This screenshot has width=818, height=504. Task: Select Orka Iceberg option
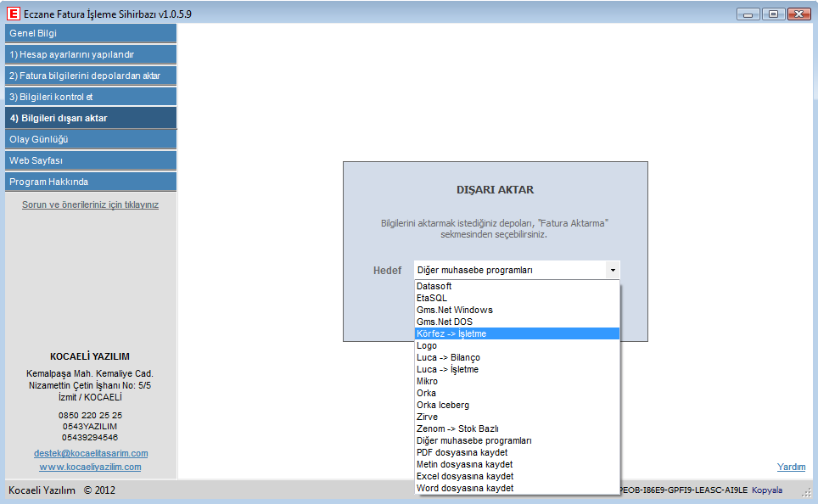[x=517, y=405]
